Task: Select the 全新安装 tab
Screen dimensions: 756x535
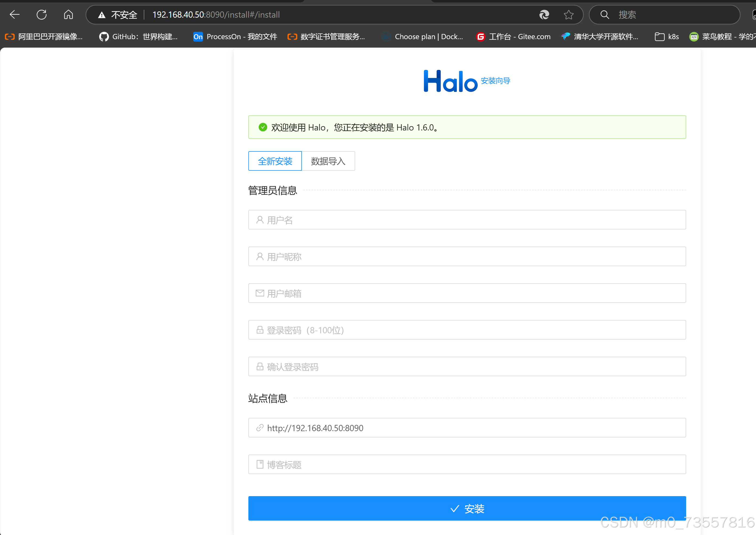Action: pos(275,161)
